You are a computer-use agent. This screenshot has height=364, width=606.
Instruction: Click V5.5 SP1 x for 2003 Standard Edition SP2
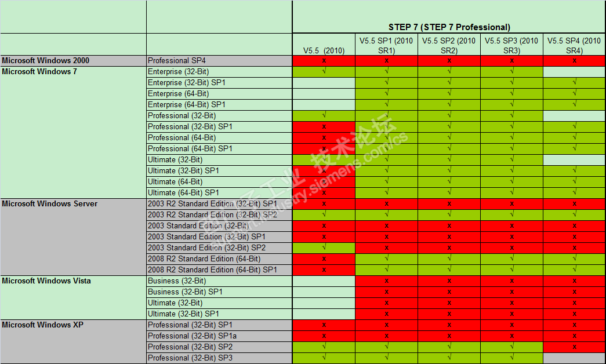coord(386,248)
